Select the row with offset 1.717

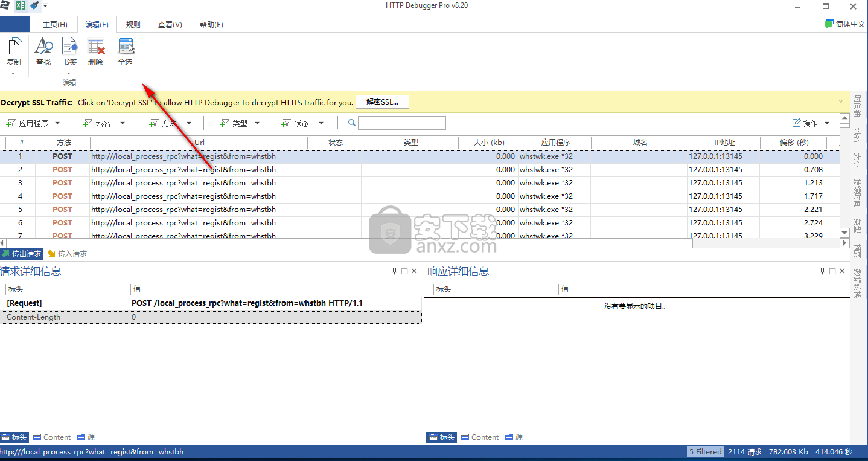[420, 196]
